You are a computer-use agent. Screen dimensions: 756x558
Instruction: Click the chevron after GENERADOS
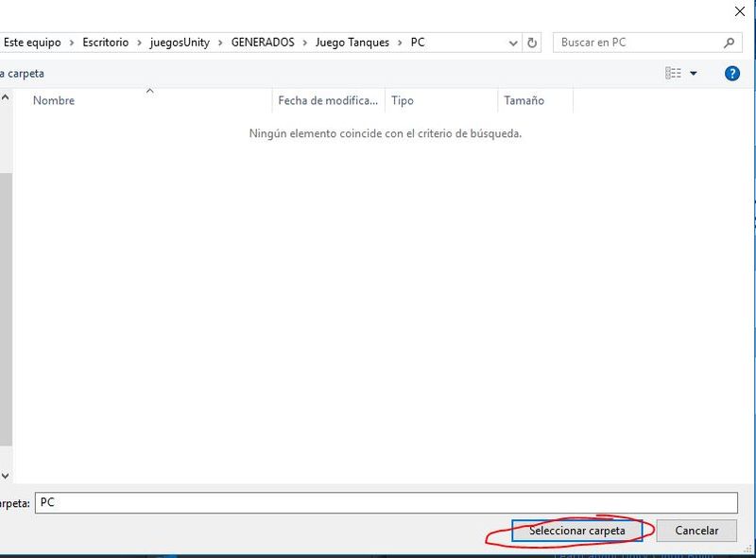(x=304, y=43)
